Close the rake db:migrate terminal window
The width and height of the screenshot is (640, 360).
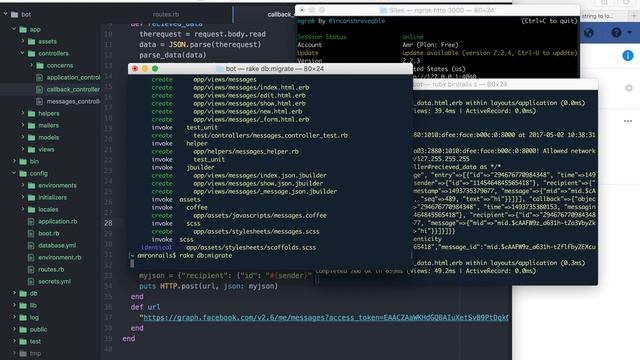pyautogui.click(x=135, y=69)
